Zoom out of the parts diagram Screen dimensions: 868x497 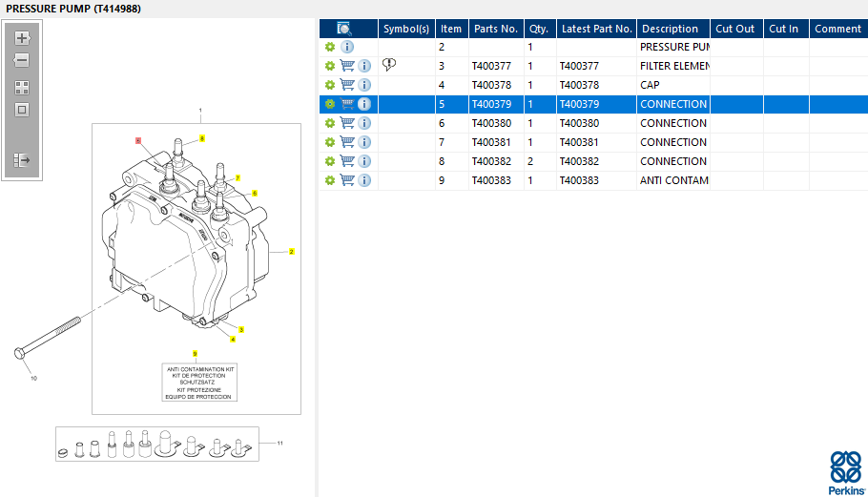coord(22,60)
